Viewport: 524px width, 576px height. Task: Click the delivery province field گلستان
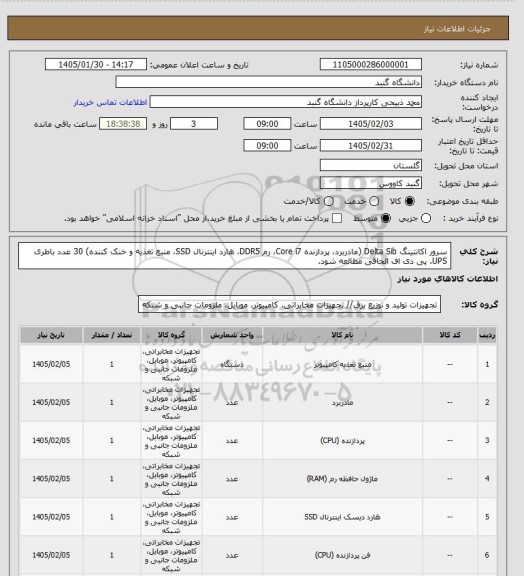click(370, 165)
